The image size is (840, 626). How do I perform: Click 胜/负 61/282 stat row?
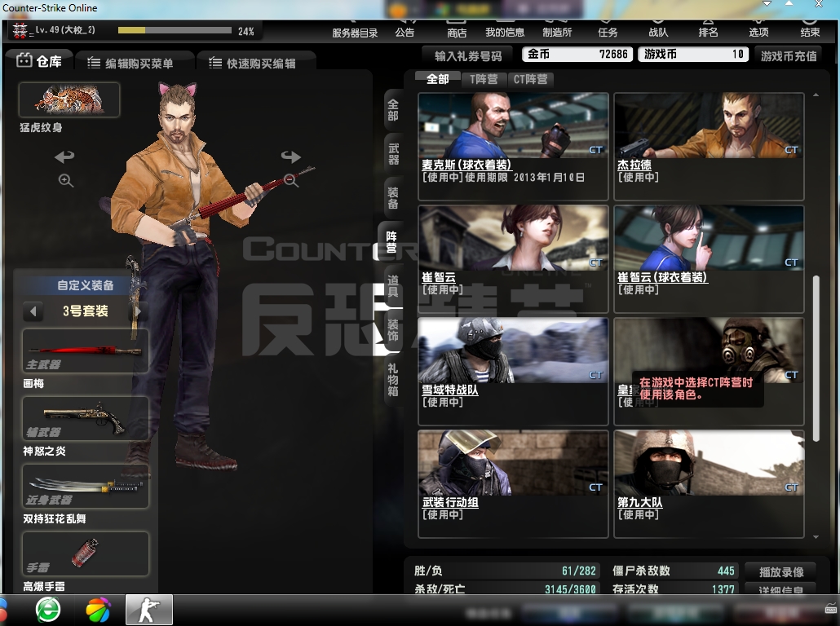(x=505, y=571)
